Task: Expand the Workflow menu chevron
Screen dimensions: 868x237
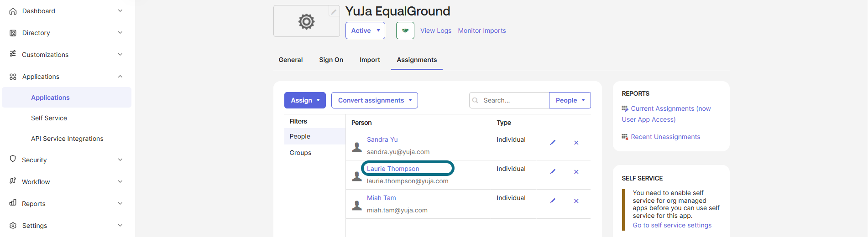Action: tap(120, 182)
